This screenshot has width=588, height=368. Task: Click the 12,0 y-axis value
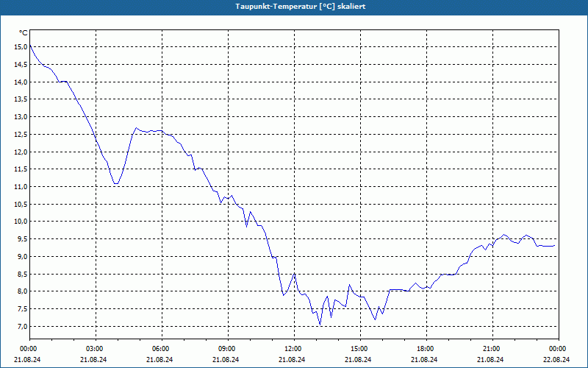21,152
